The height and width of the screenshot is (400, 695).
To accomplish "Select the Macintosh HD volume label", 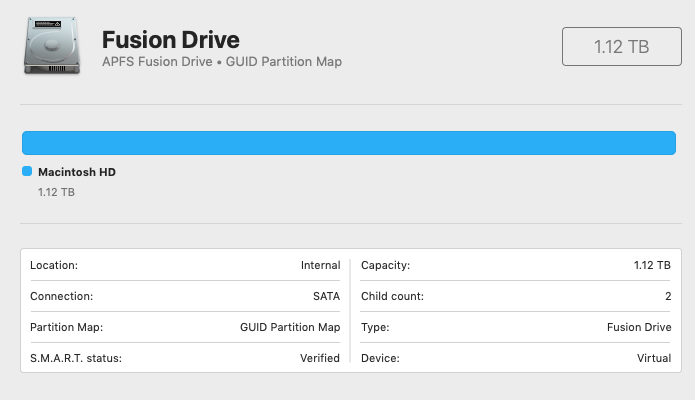I will (x=77, y=172).
